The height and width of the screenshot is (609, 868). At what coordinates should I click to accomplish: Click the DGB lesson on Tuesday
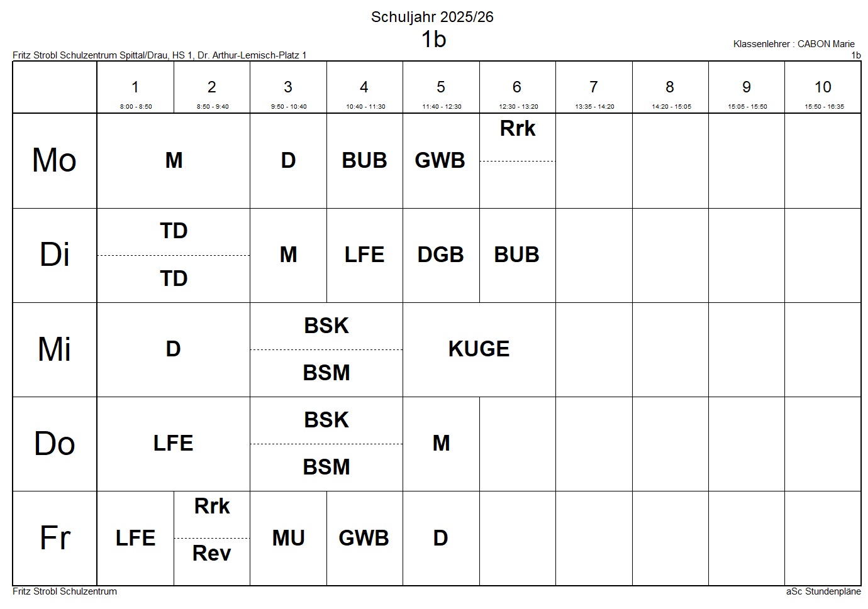440,255
